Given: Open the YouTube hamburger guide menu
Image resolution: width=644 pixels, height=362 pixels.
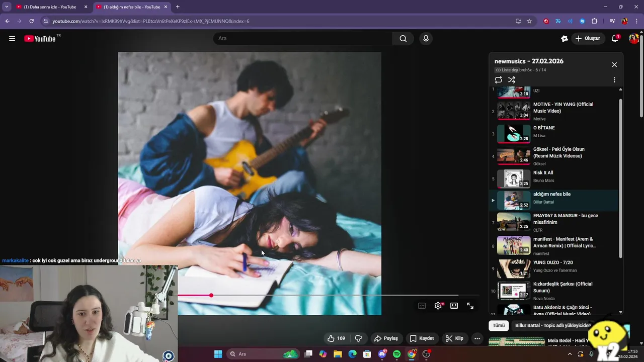Looking at the screenshot, I should point(12,39).
